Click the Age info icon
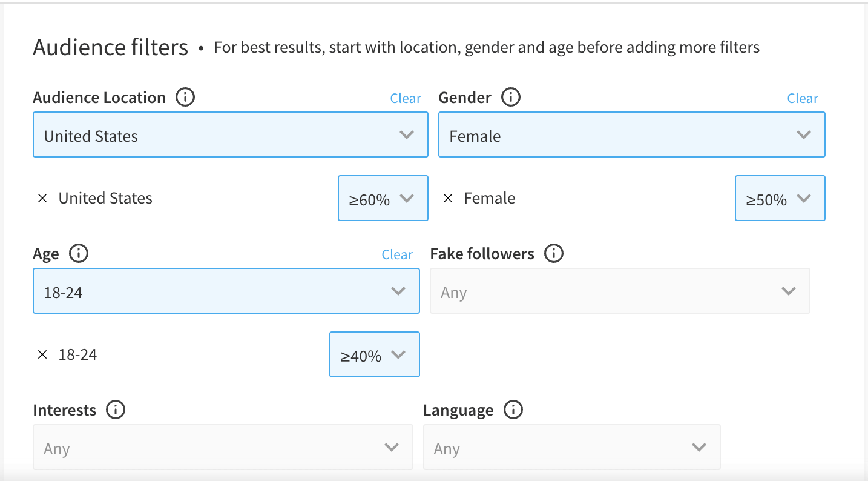This screenshot has height=481, width=868. [x=79, y=253]
